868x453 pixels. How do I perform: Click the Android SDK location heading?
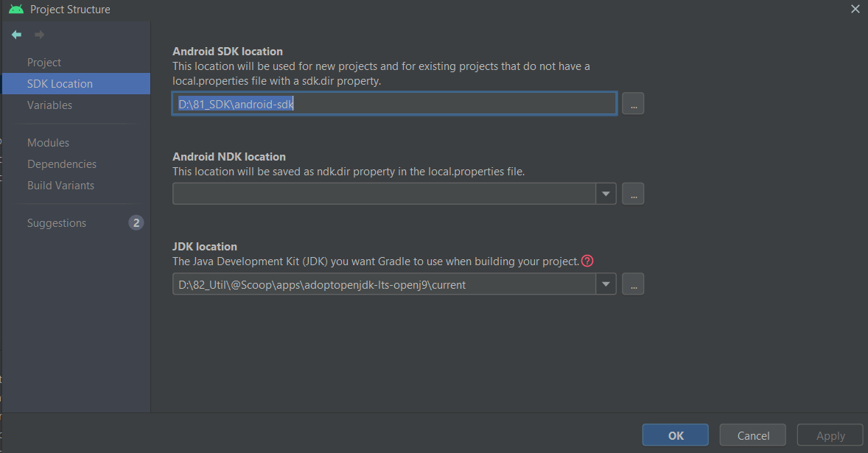(228, 52)
